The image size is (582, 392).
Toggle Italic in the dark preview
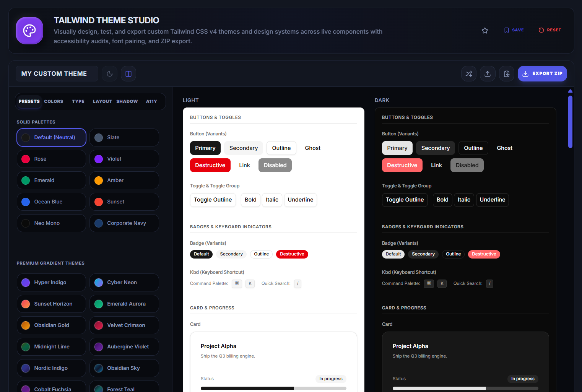click(x=464, y=200)
